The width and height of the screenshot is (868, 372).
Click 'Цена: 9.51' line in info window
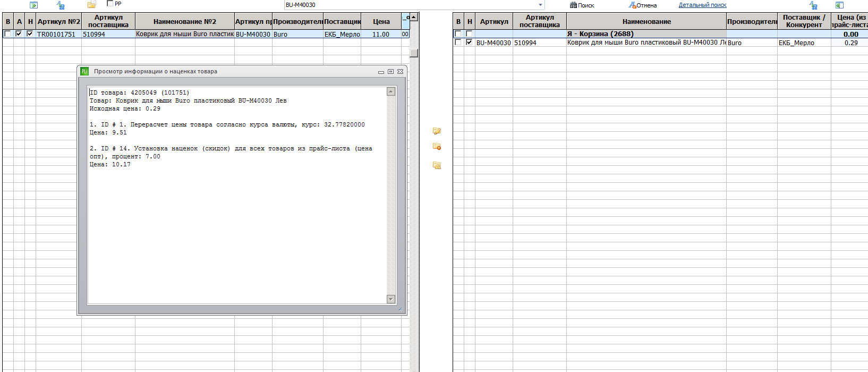(x=108, y=132)
